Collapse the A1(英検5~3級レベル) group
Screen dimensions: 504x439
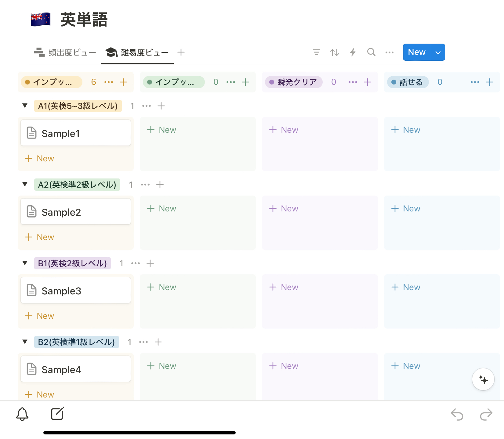point(25,106)
